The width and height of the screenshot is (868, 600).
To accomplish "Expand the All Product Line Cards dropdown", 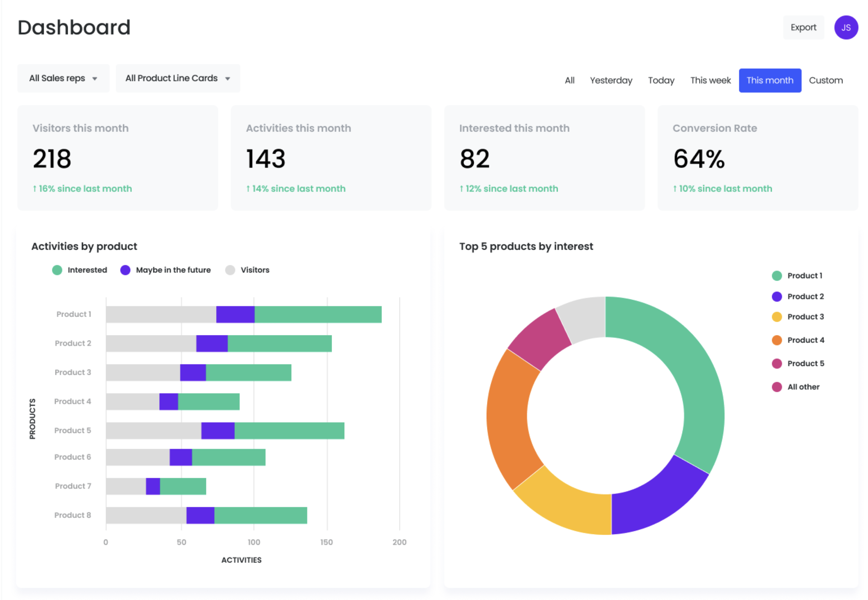I will 178,78.
